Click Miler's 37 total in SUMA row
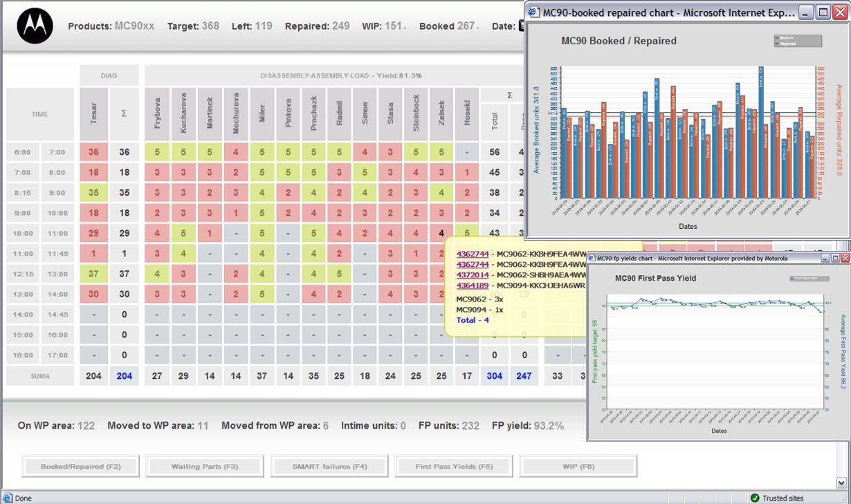The width and height of the screenshot is (851, 504). (262, 376)
